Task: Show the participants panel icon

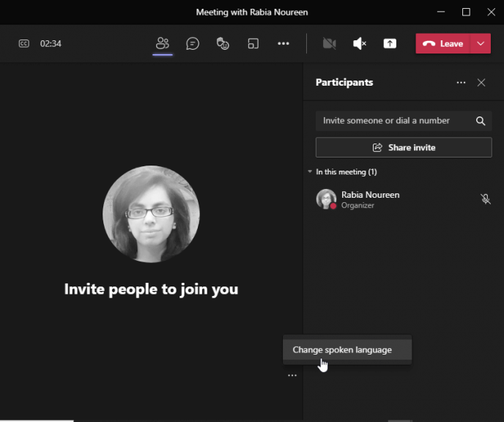Action: coord(163,43)
